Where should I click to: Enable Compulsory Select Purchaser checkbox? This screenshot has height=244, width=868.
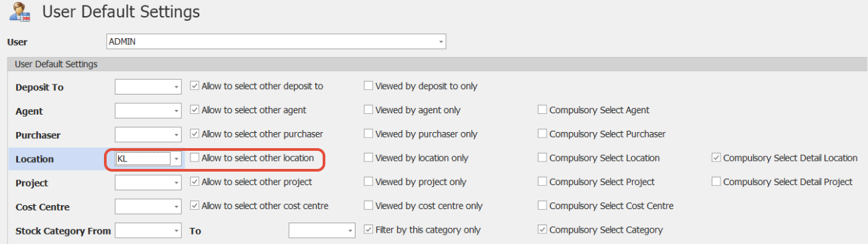pos(542,134)
